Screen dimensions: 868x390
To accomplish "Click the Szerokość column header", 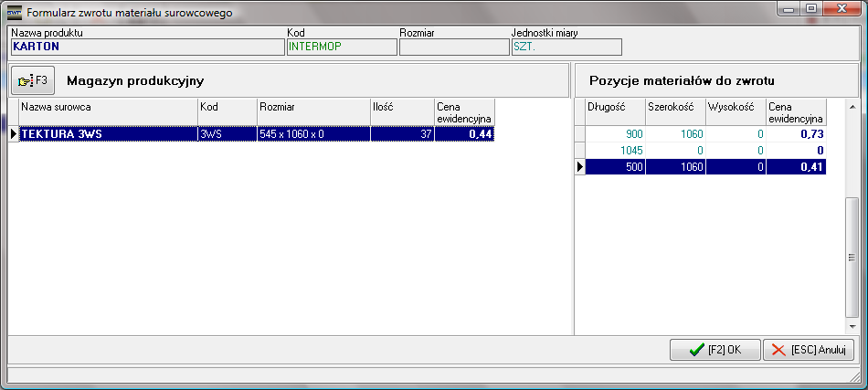I will pos(674,111).
